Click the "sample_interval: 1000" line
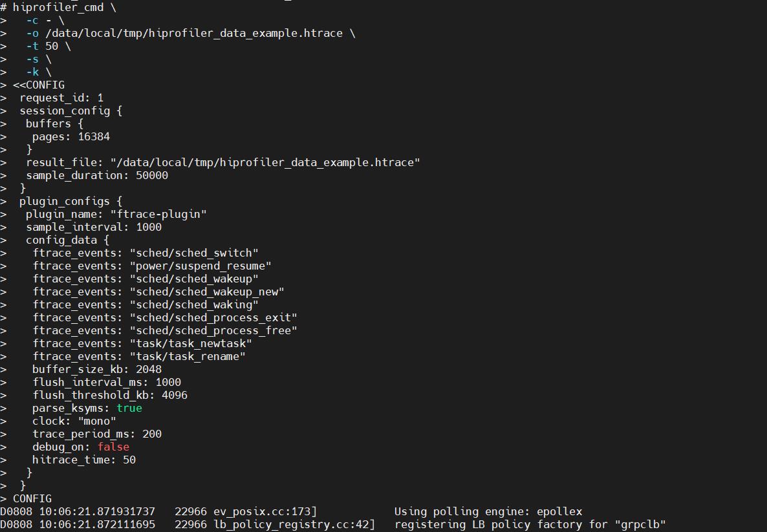The image size is (767, 532). point(94,227)
